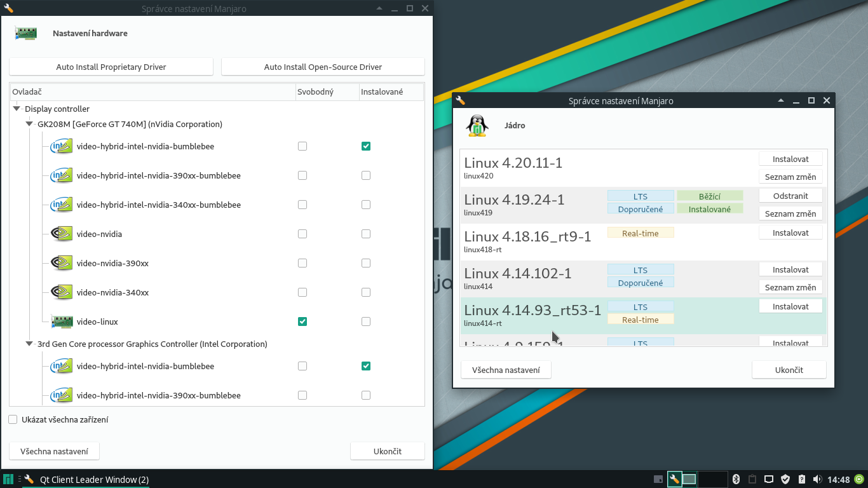This screenshot has height=488, width=868.
Task: Shade the Jádro window with its arrow button
Action: coord(781,100)
